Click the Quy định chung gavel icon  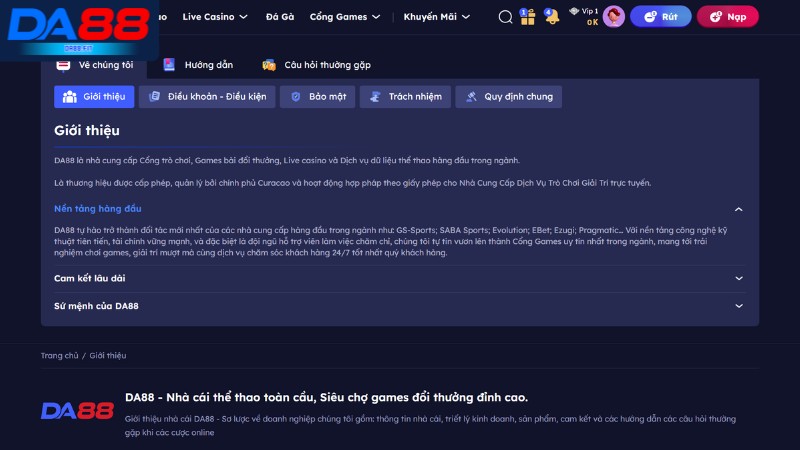(471, 96)
